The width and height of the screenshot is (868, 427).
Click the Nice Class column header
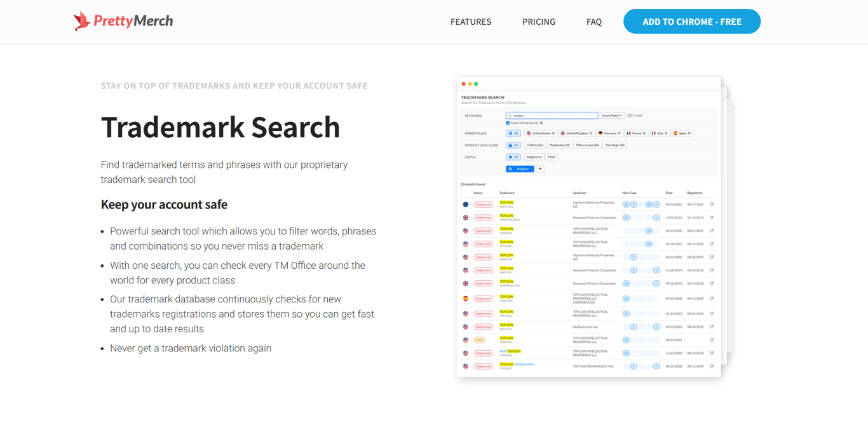tap(629, 193)
